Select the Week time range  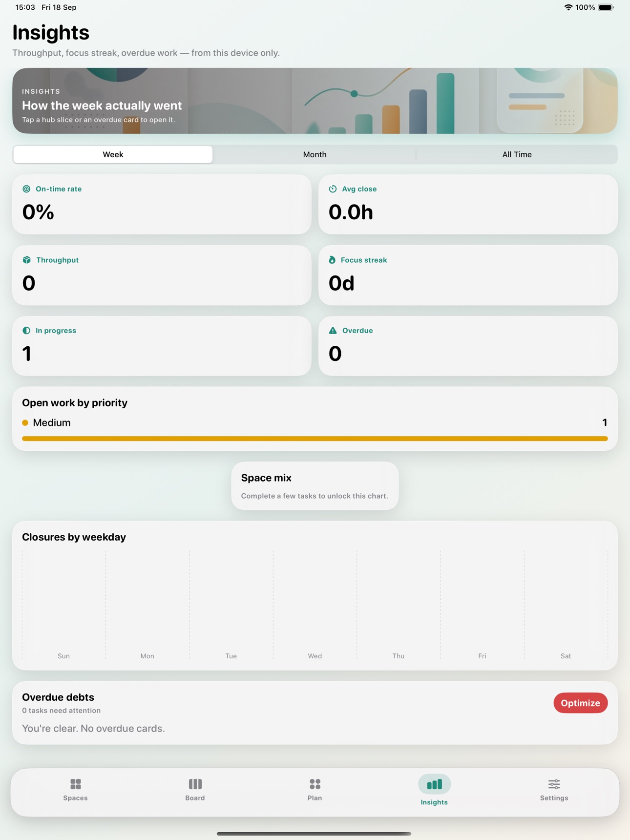point(113,154)
